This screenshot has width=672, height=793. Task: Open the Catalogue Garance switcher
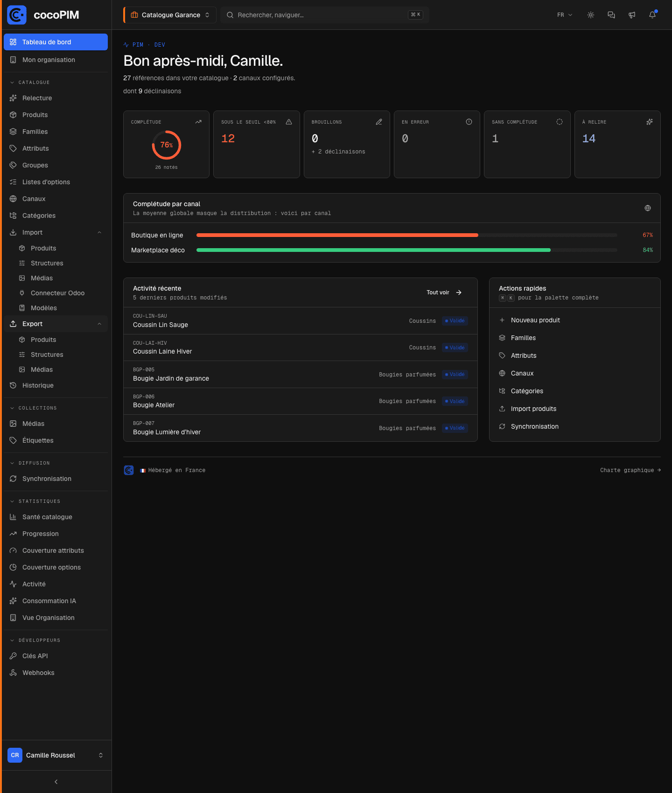(x=170, y=15)
